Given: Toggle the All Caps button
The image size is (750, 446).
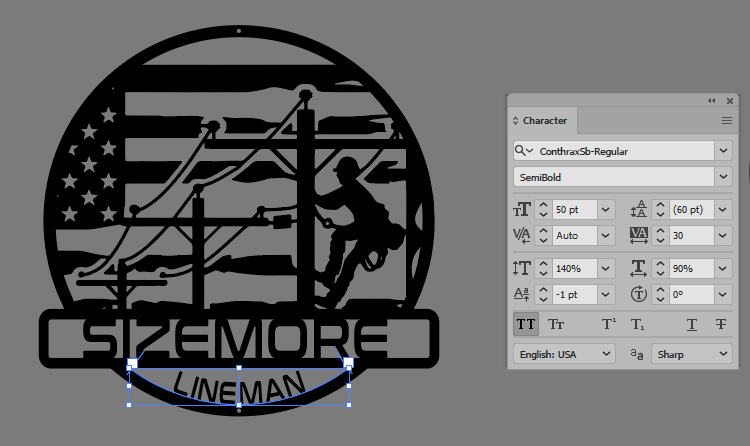Looking at the screenshot, I should pos(525,324).
